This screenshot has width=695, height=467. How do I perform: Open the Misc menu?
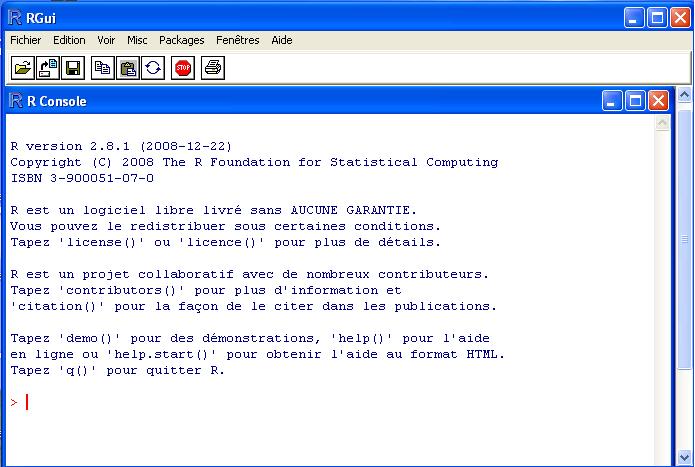click(137, 40)
